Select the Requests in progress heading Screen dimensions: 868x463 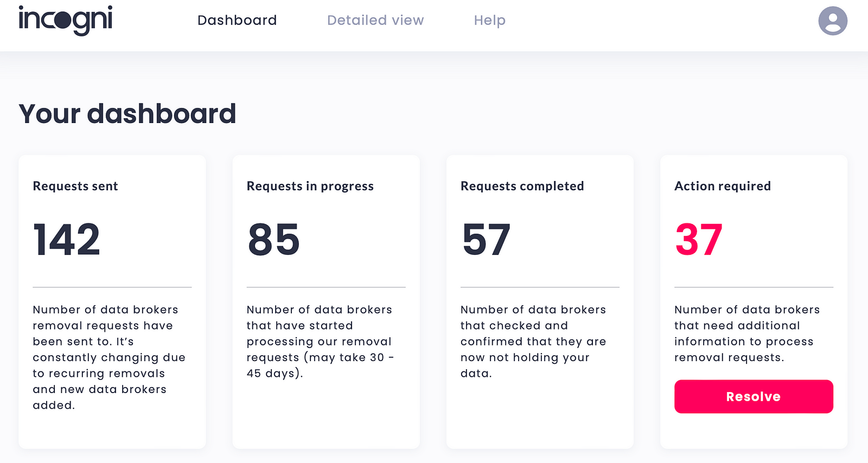point(310,186)
